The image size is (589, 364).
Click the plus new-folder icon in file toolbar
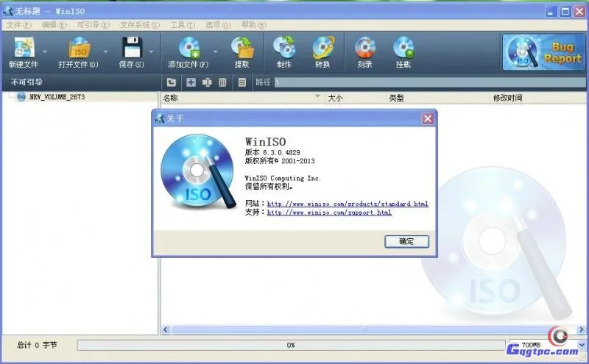191,82
